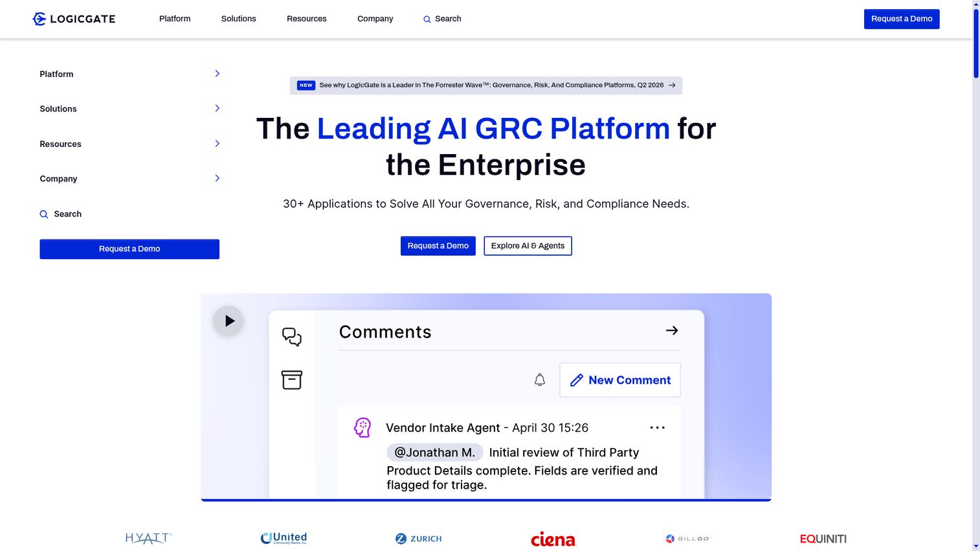Open the Resources menu in top navigation
This screenshot has height=551, width=980.
[307, 19]
